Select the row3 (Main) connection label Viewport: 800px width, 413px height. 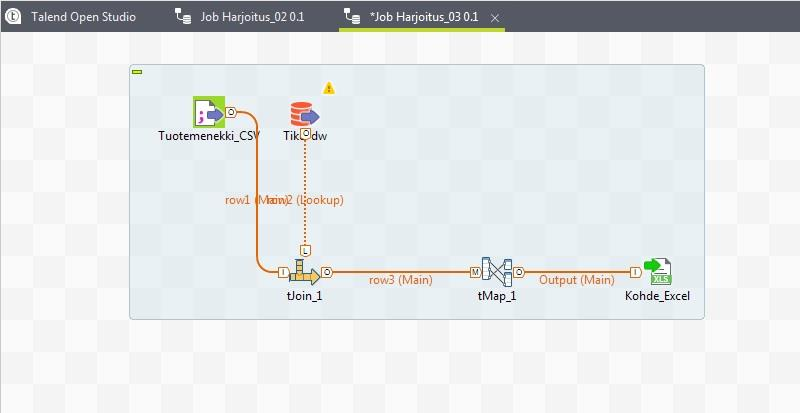click(401, 280)
